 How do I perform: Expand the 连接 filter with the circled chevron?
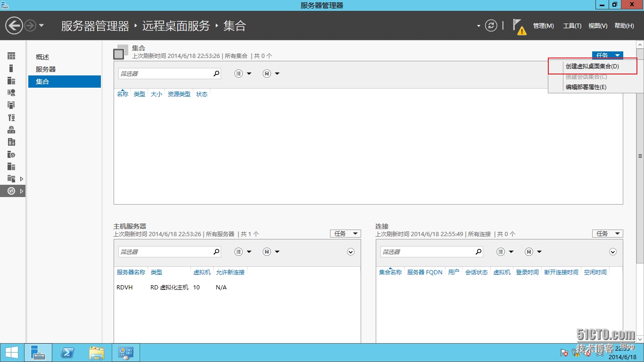[613, 252]
